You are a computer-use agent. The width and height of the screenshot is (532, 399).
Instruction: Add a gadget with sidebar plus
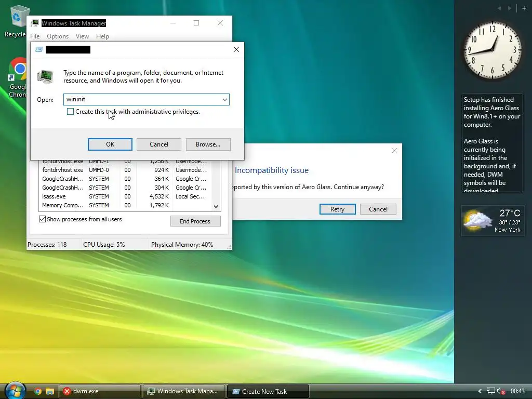pos(524,8)
